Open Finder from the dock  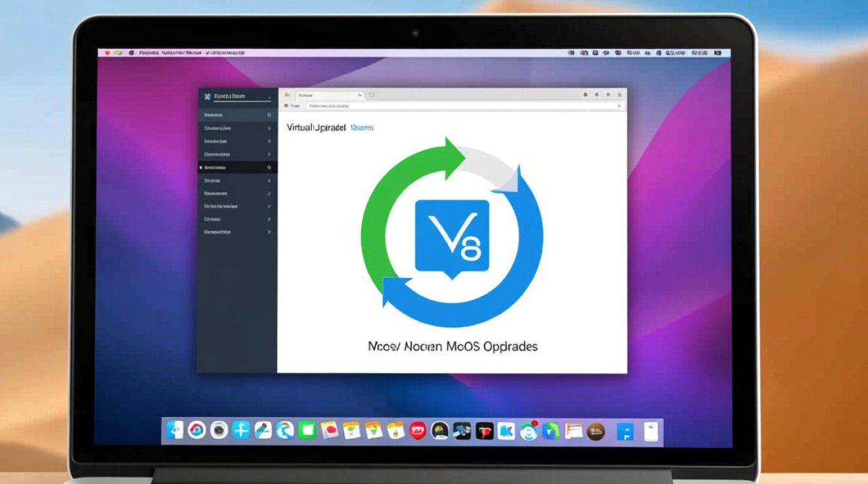click(x=175, y=430)
